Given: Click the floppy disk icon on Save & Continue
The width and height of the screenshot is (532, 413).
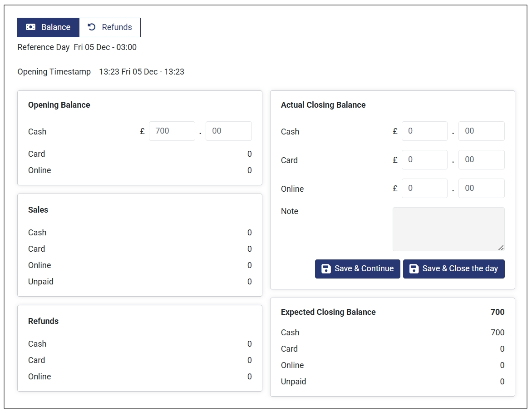Looking at the screenshot, I should (325, 269).
